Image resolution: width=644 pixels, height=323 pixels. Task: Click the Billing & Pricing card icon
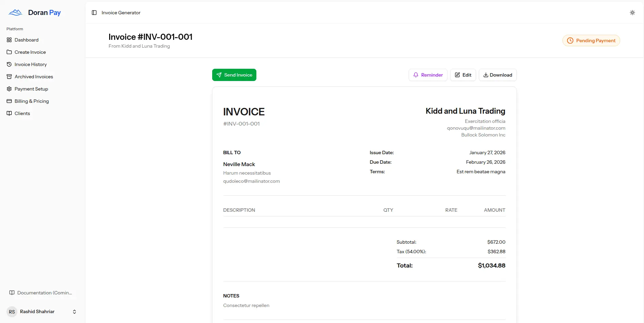point(9,101)
